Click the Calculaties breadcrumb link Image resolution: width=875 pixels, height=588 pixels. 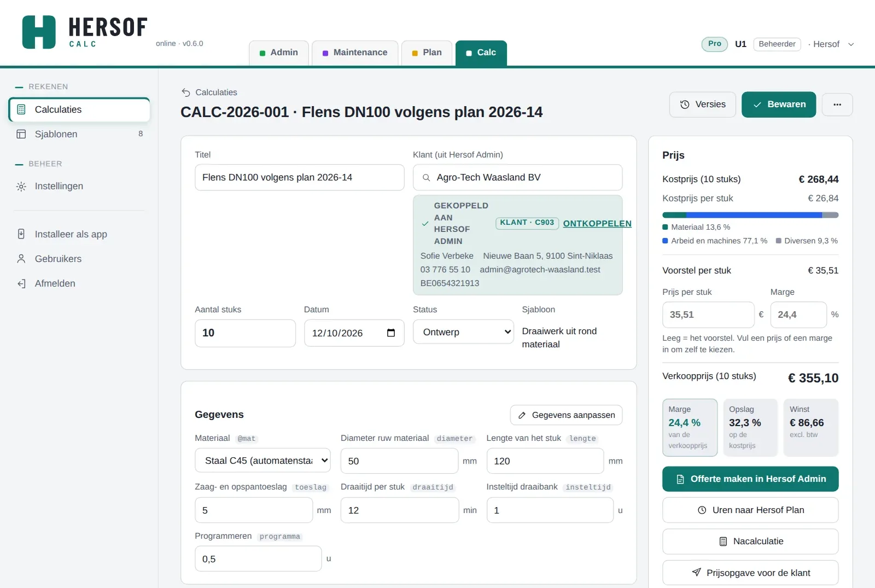point(216,92)
